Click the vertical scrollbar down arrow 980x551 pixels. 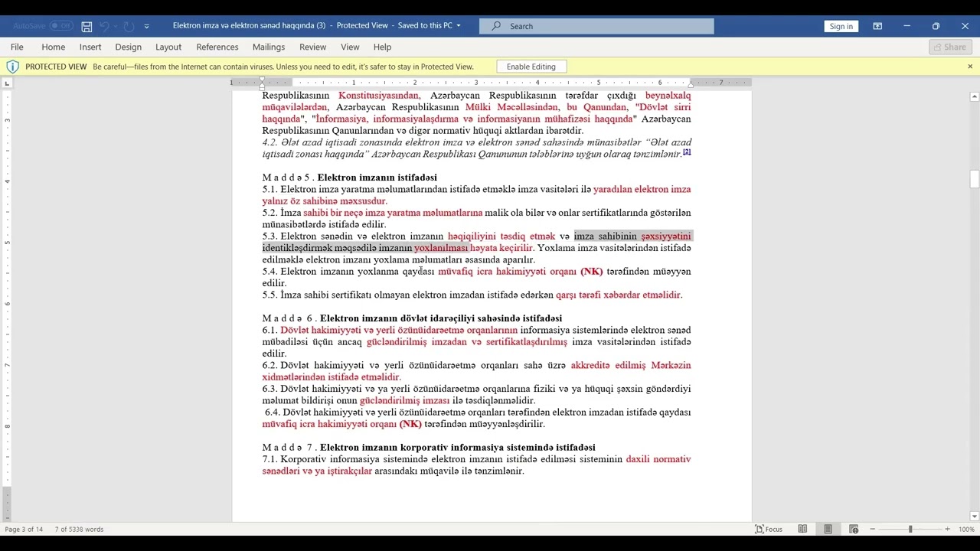[x=975, y=517]
